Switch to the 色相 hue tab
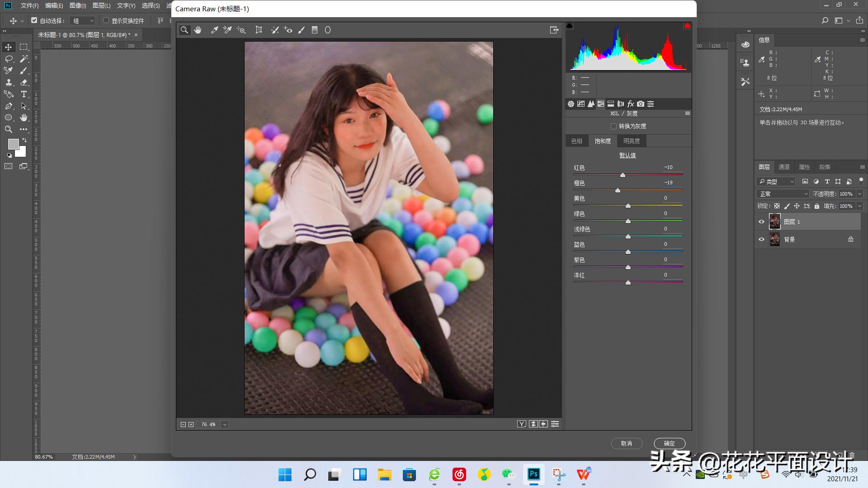The image size is (868, 488). click(576, 141)
